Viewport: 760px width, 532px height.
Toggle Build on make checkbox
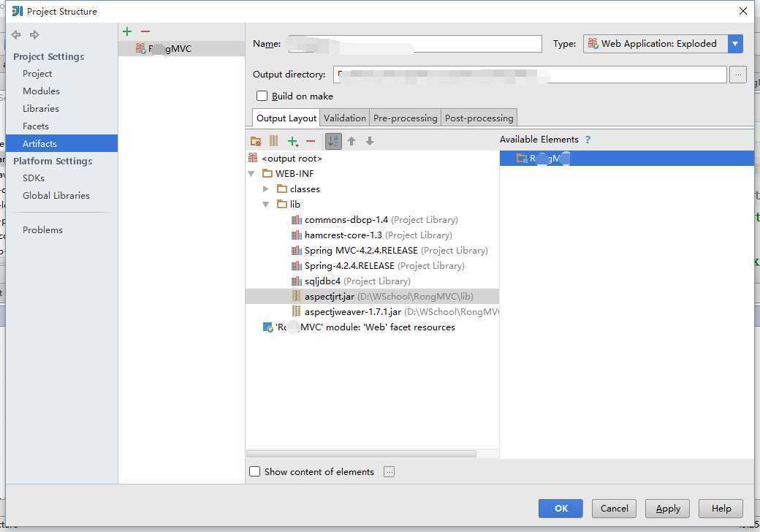point(262,96)
